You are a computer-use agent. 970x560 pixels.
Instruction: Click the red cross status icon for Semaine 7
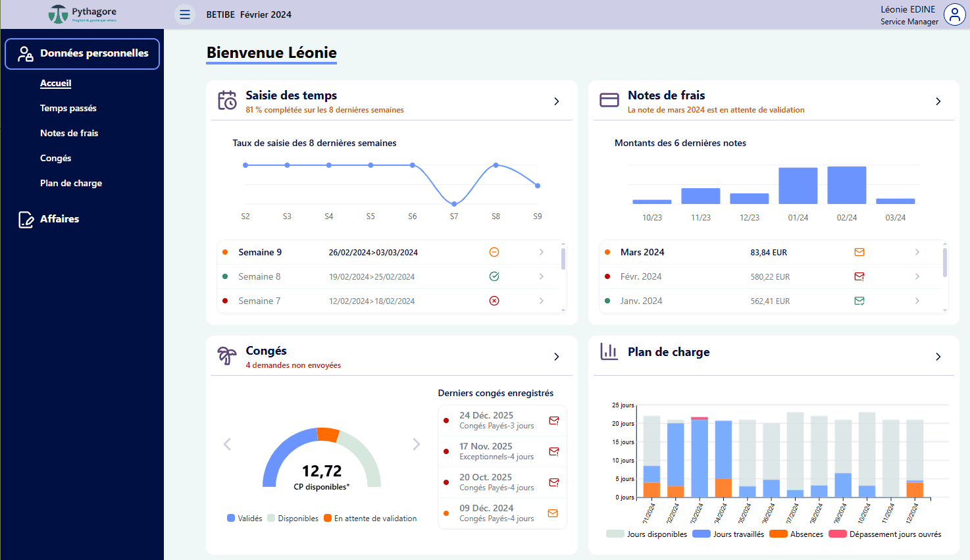(494, 301)
